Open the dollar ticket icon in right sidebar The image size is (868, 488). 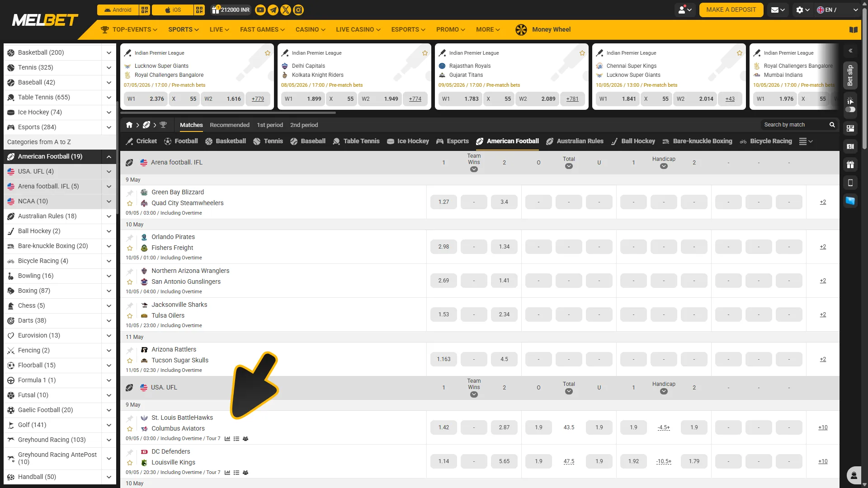point(850,146)
